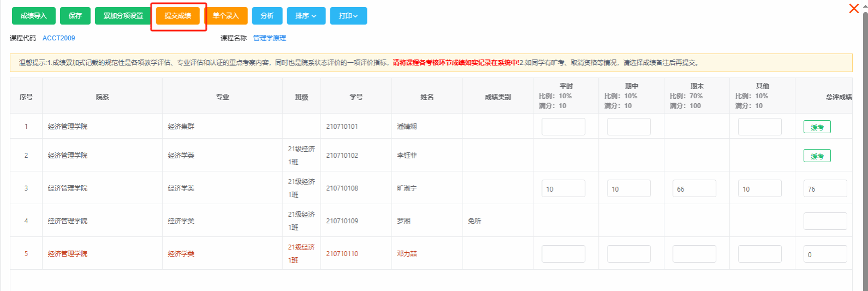The height and width of the screenshot is (291, 868).
Task: Click the 成绩类别 column header
Action: (498, 97)
